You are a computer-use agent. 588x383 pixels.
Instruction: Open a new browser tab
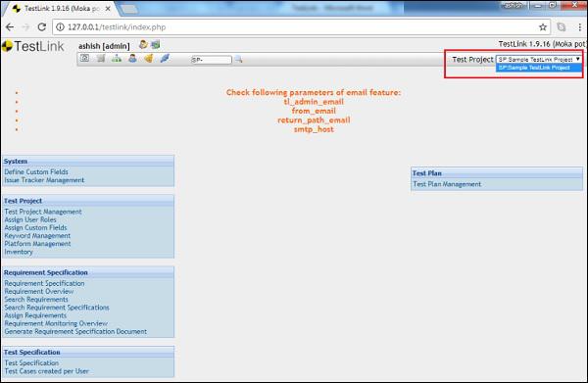(x=129, y=9)
